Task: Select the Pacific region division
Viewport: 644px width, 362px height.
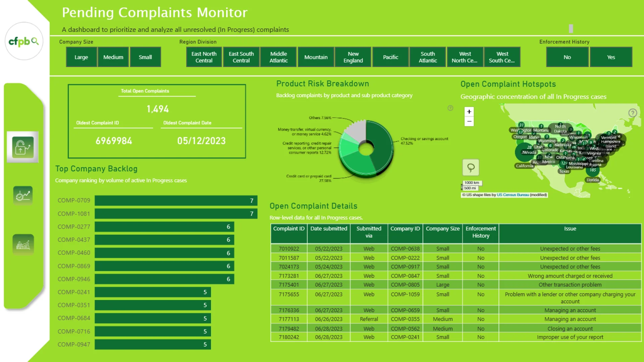Action: click(390, 57)
